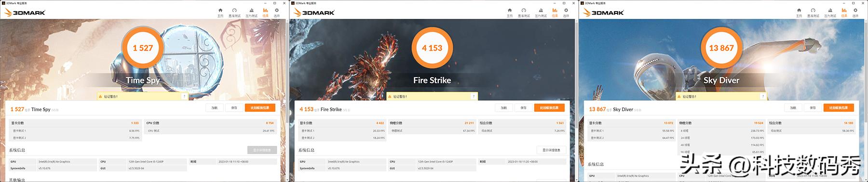Open Stress Tests tab in the Time Spy window
Screen dimensions: 868x182
tap(252, 13)
